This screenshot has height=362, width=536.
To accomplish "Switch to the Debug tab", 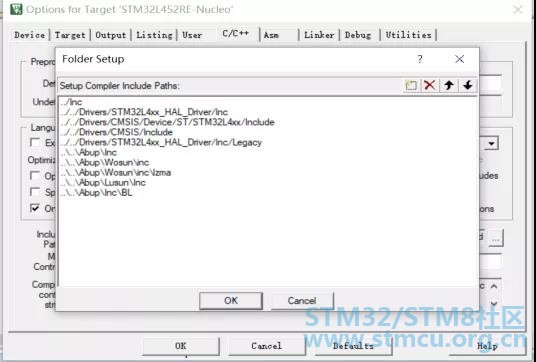I will 358,35.
